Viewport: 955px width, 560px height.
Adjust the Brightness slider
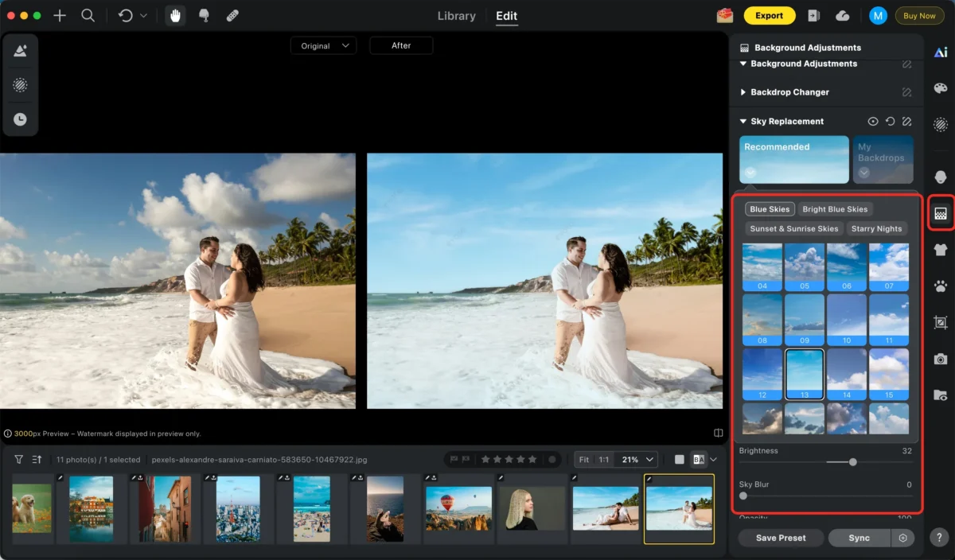coord(852,462)
